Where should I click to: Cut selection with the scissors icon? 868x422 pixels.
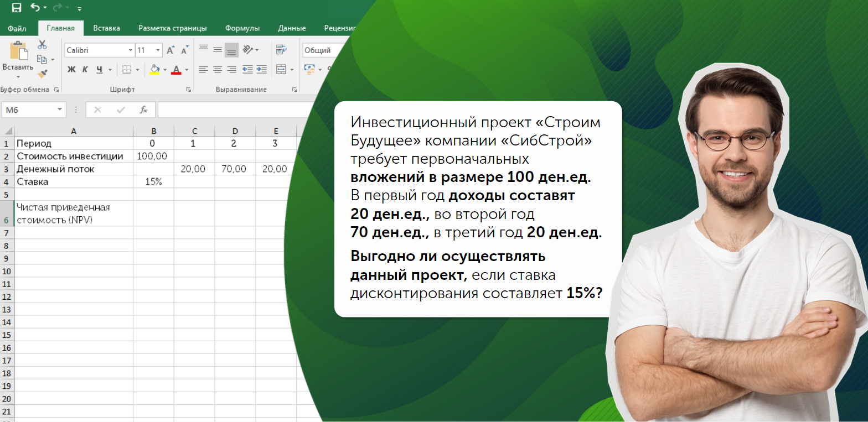tap(42, 45)
